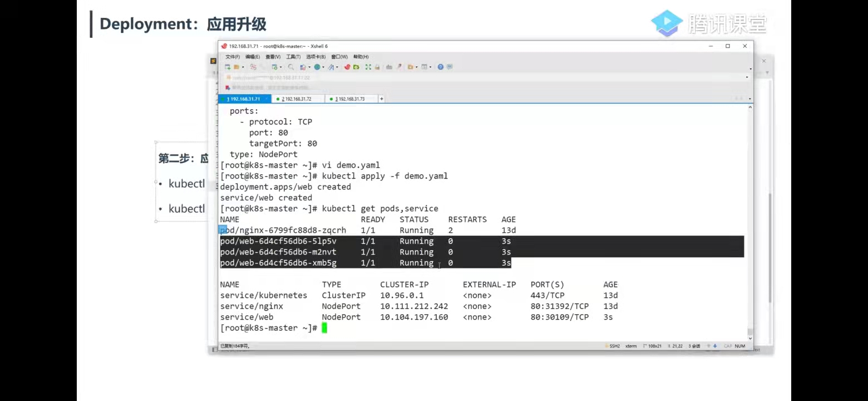Open the 编辑(E) menu
This screenshot has height=401, width=868.
[x=253, y=57]
